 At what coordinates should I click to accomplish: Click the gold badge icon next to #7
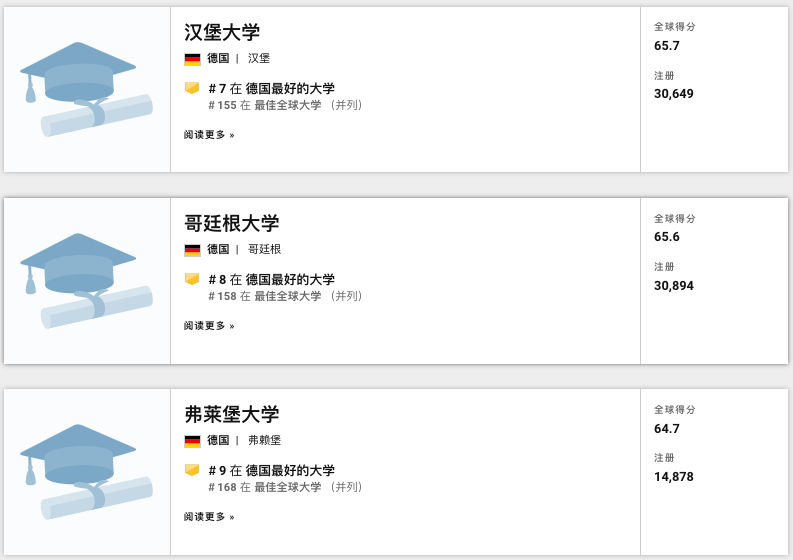tap(192, 88)
